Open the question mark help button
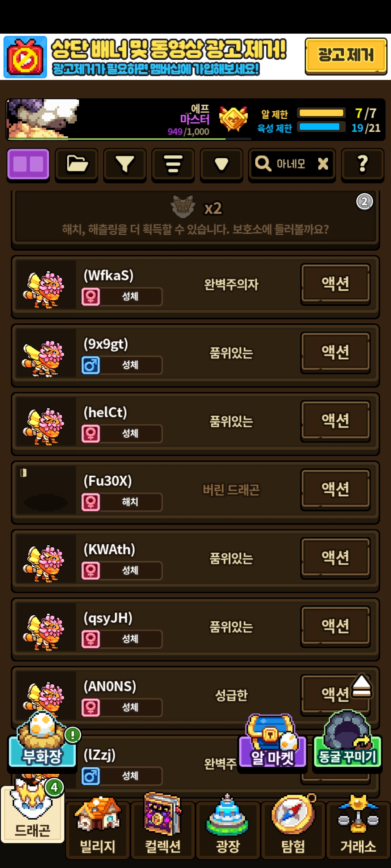Screen dimensions: 391x868 point(362,165)
